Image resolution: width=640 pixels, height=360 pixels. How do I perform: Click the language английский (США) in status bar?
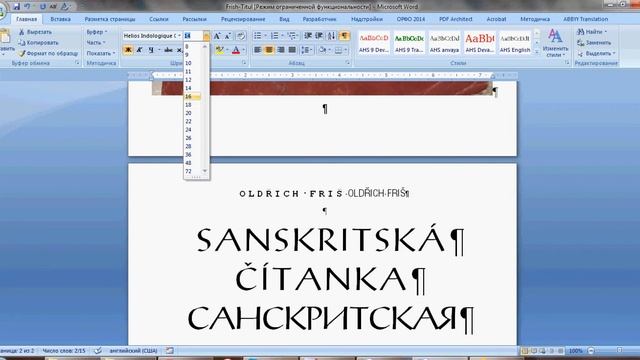tap(133, 351)
